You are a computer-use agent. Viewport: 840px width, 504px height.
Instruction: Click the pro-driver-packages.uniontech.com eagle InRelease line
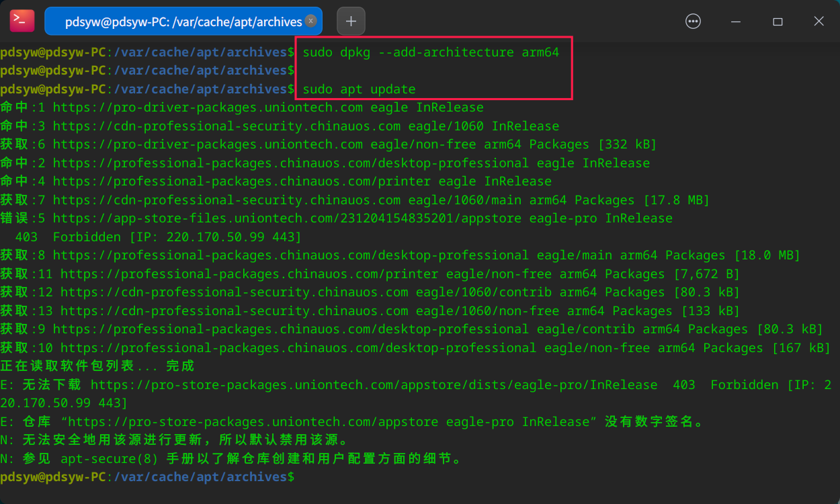click(242, 108)
